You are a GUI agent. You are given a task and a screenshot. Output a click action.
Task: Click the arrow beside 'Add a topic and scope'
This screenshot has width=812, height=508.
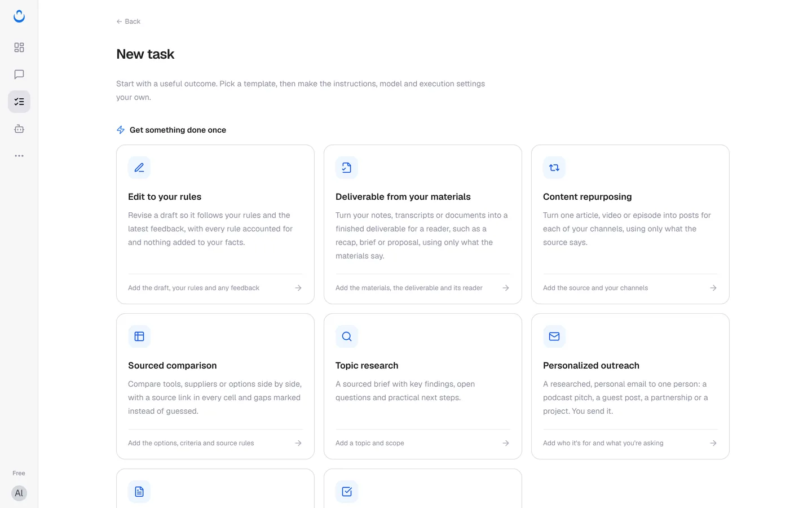point(506,443)
